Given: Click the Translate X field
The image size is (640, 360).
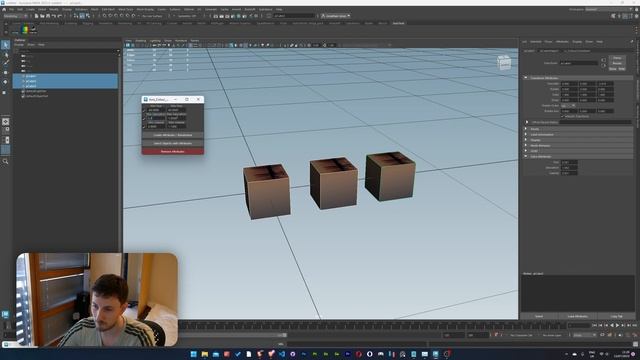Looking at the screenshot, I should click(569, 84).
